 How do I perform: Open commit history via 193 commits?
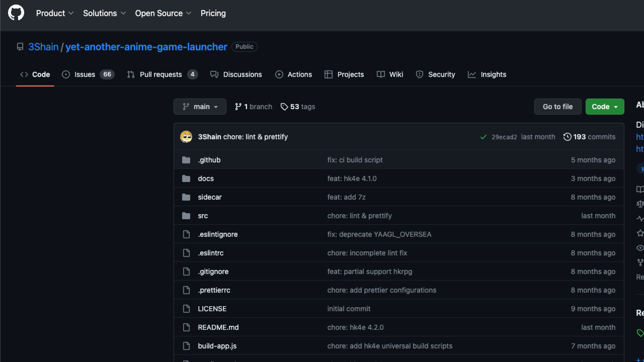tap(589, 137)
